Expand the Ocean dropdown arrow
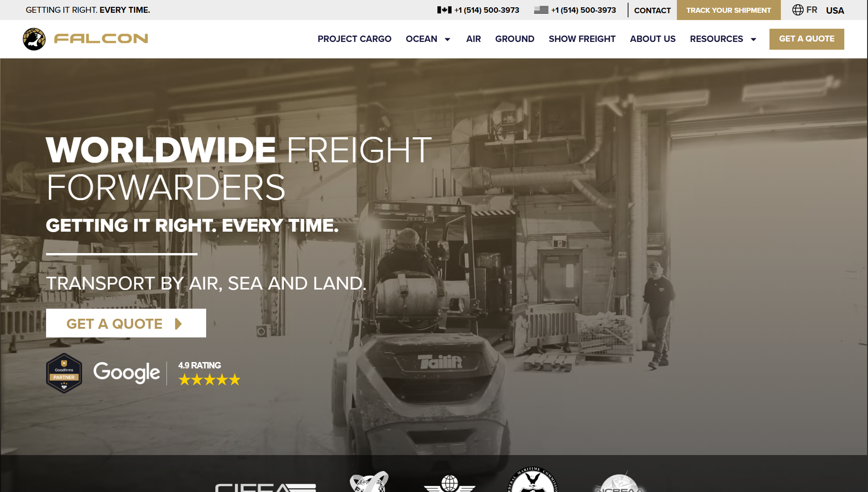 [447, 39]
